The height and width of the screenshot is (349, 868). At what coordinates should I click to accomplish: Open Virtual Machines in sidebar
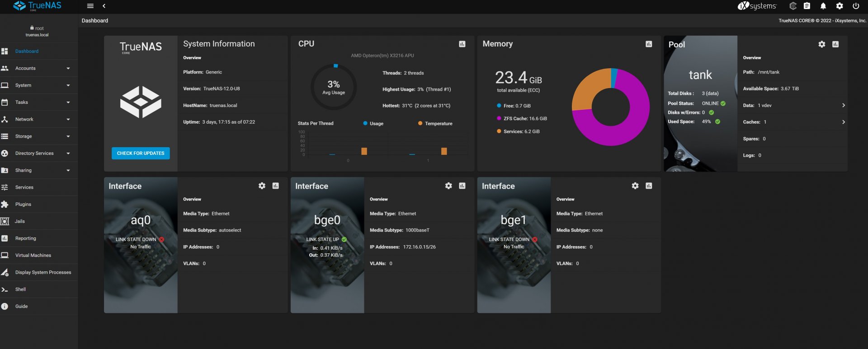(x=39, y=256)
